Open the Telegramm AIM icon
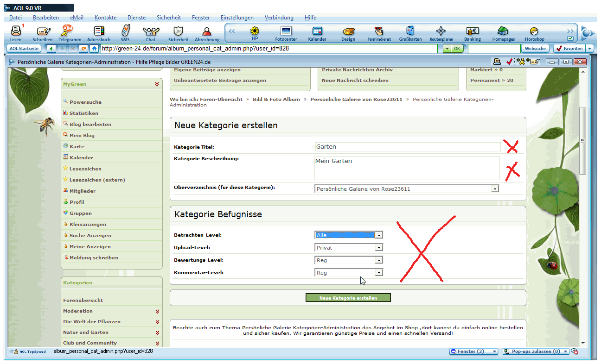Screen dimensions: 601x364 click(69, 32)
